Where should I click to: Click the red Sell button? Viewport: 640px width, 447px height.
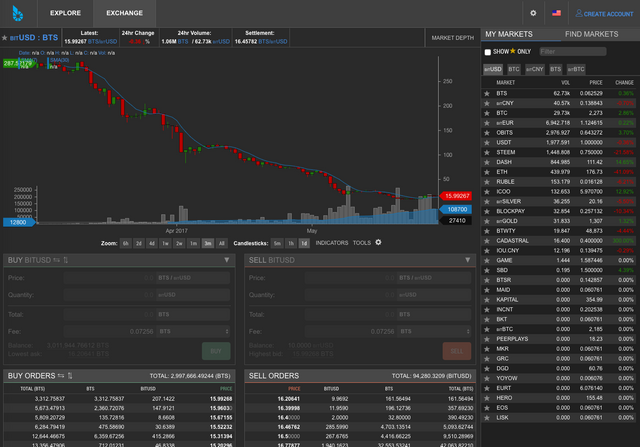click(457, 351)
